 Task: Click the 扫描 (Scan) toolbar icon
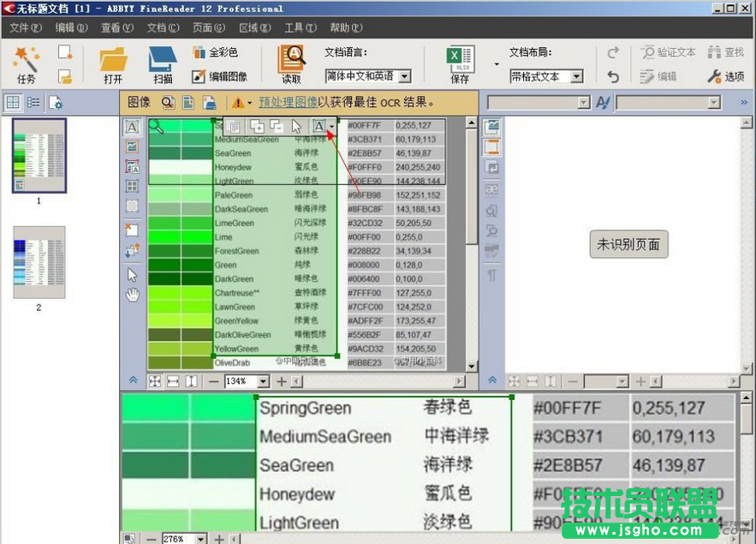tap(163, 62)
